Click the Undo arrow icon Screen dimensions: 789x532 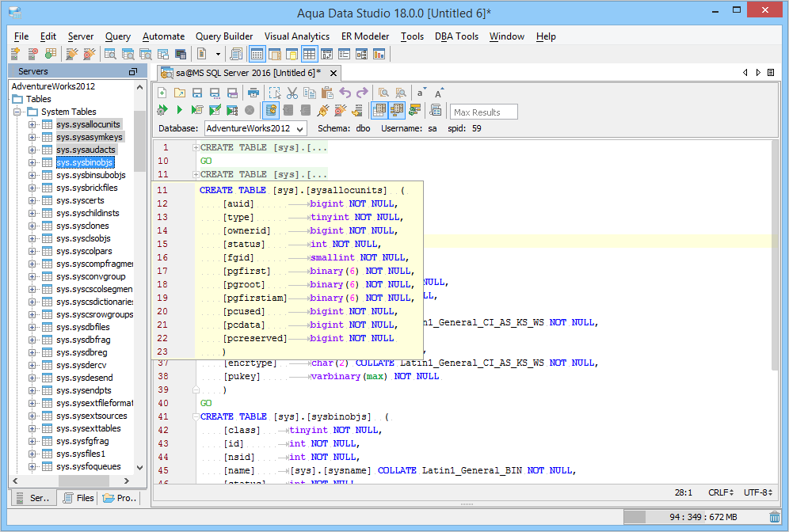(x=345, y=93)
